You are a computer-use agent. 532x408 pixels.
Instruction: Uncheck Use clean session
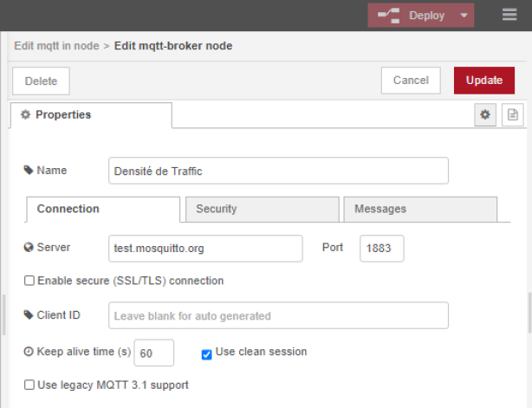click(206, 355)
